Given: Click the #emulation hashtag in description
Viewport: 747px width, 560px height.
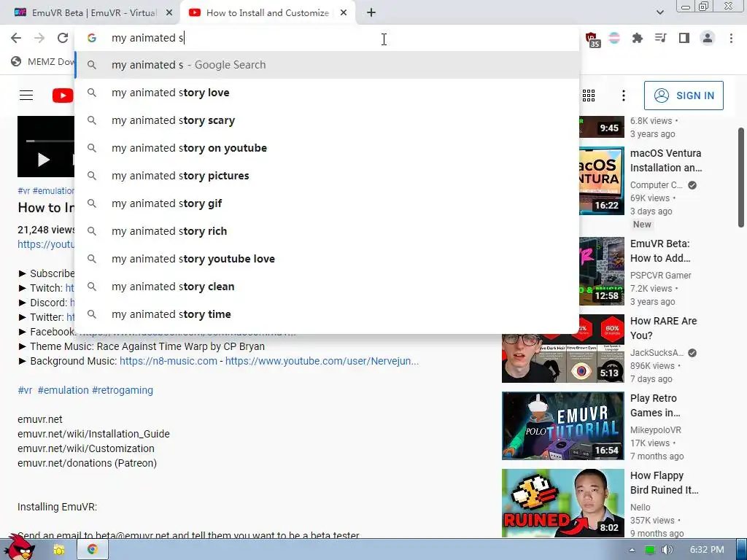Looking at the screenshot, I should 63,390.
